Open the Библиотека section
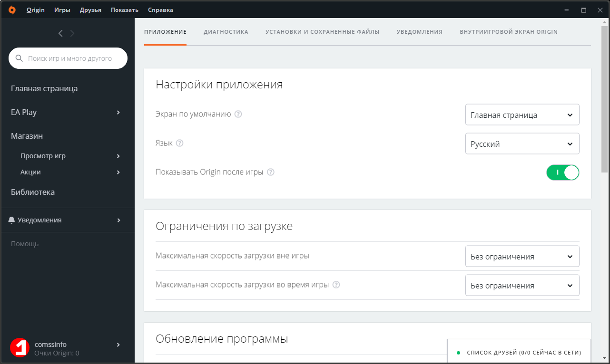Viewport: 610px width, 364px height. [x=33, y=192]
